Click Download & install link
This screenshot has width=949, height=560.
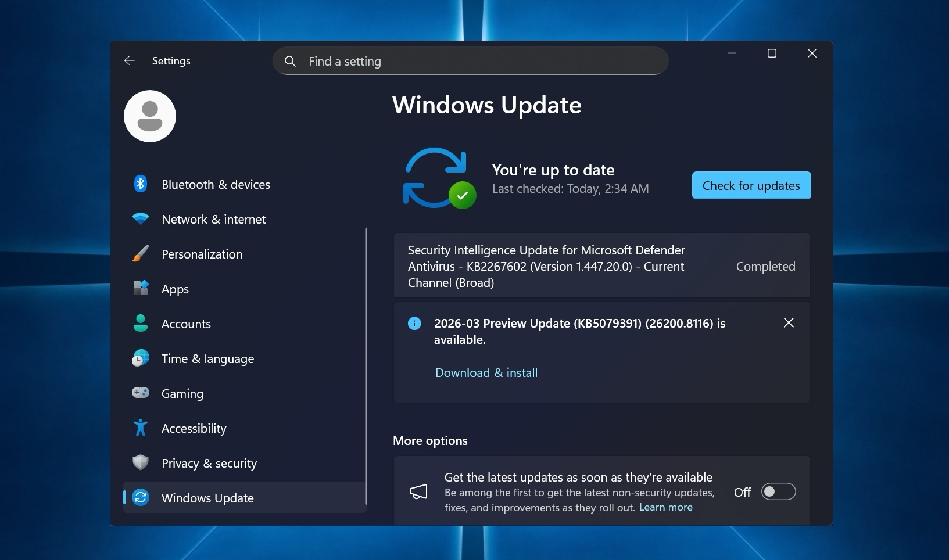pos(486,373)
